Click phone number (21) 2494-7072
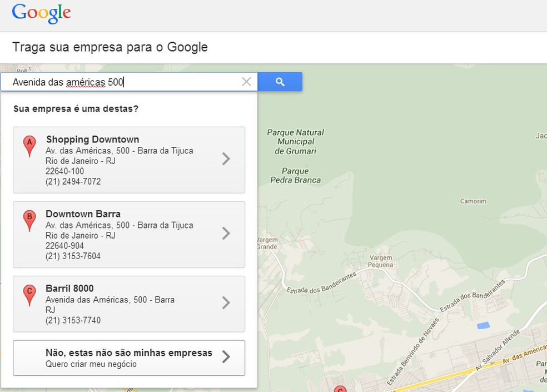 click(x=73, y=181)
